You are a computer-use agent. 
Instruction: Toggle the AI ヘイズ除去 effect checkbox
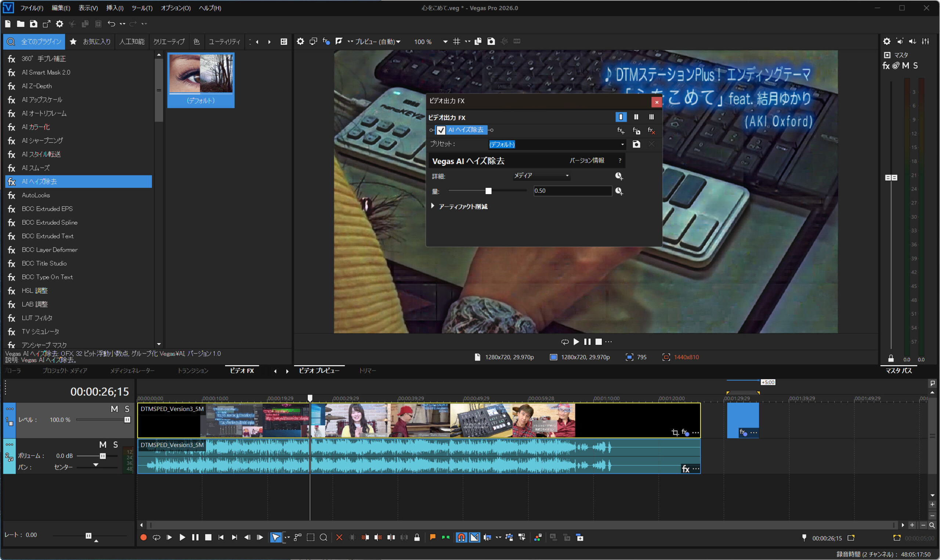click(441, 130)
